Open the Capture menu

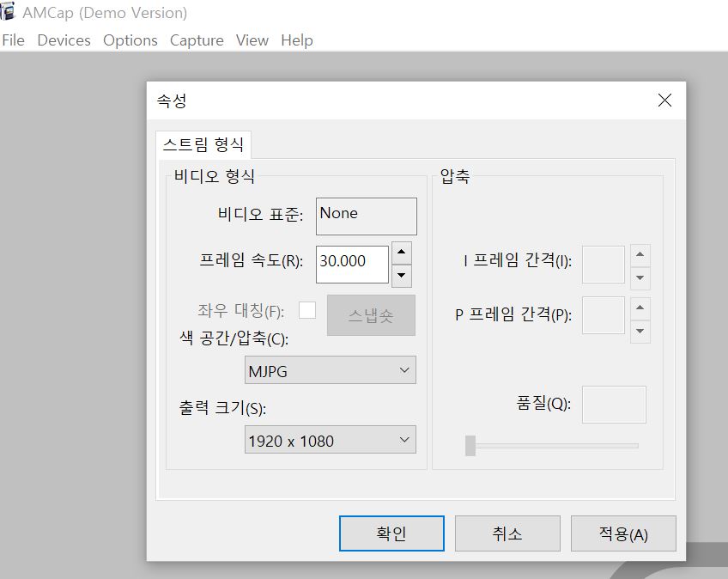(197, 40)
